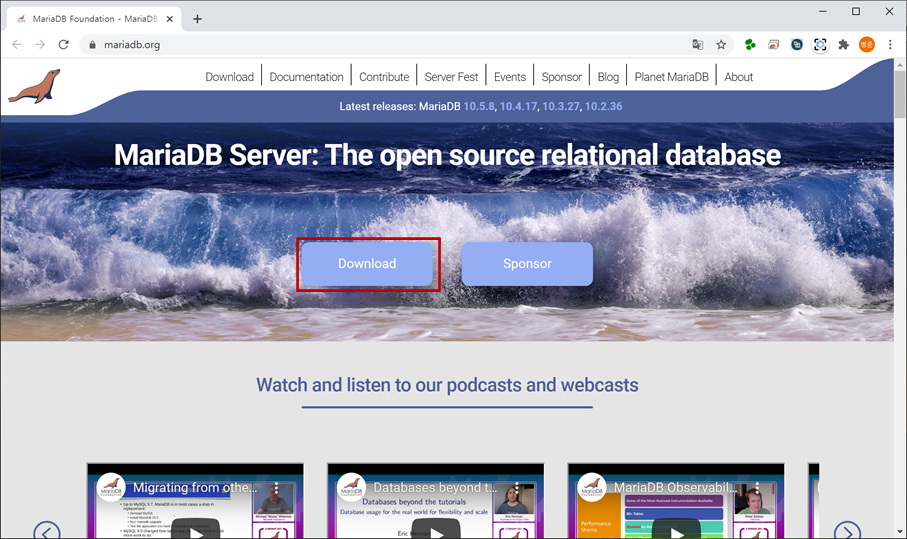Viewport: 907px width, 539px height.
Task: Click Watch and listen podcasts heading
Action: (x=447, y=385)
